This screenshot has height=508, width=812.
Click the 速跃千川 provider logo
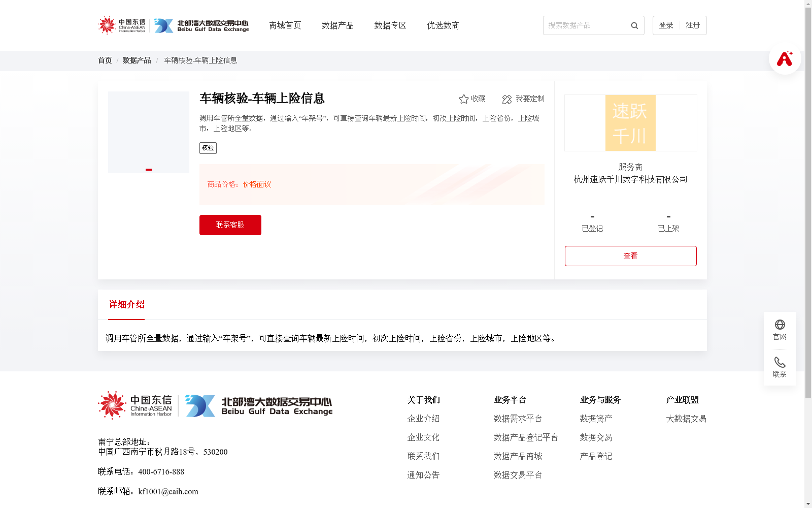pyautogui.click(x=630, y=123)
